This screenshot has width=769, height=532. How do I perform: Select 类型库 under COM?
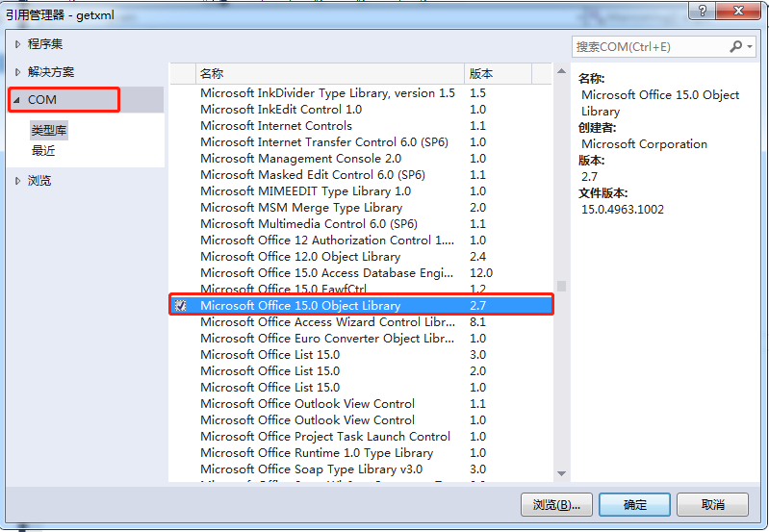click(48, 131)
